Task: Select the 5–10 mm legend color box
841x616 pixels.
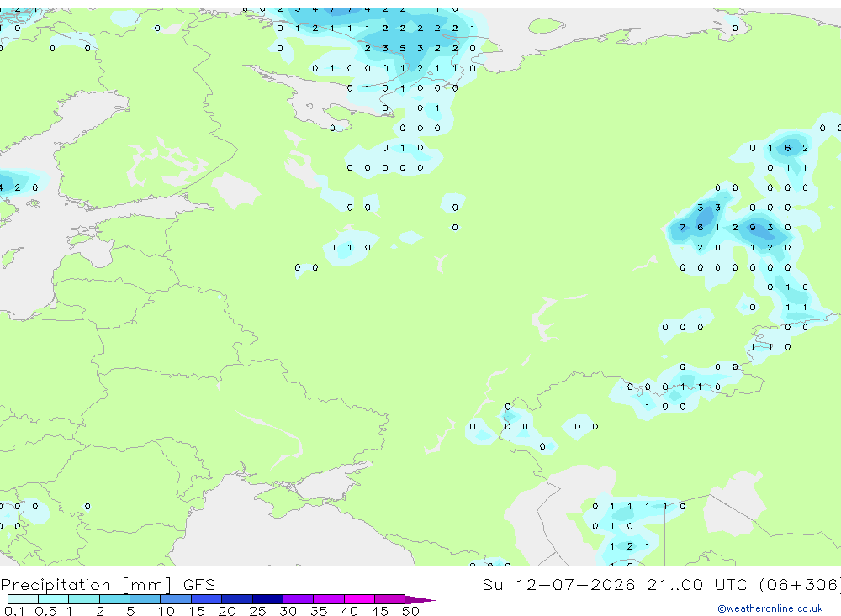Action: pos(145,599)
